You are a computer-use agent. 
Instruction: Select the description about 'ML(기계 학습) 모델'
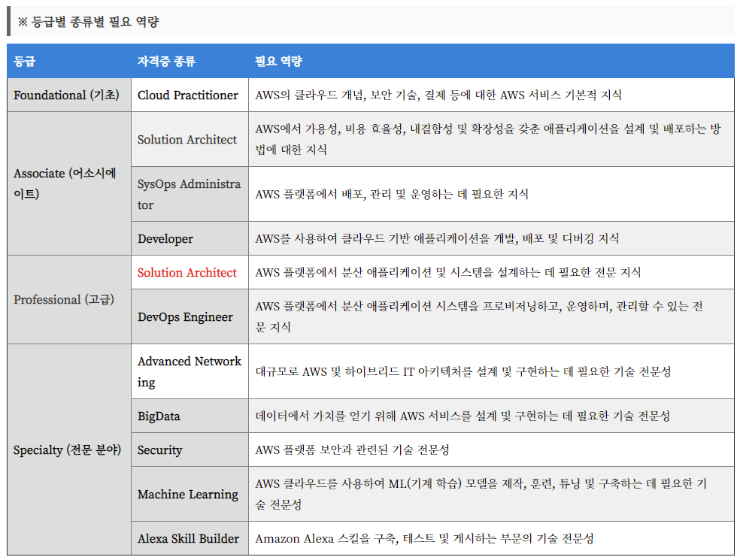(481, 494)
